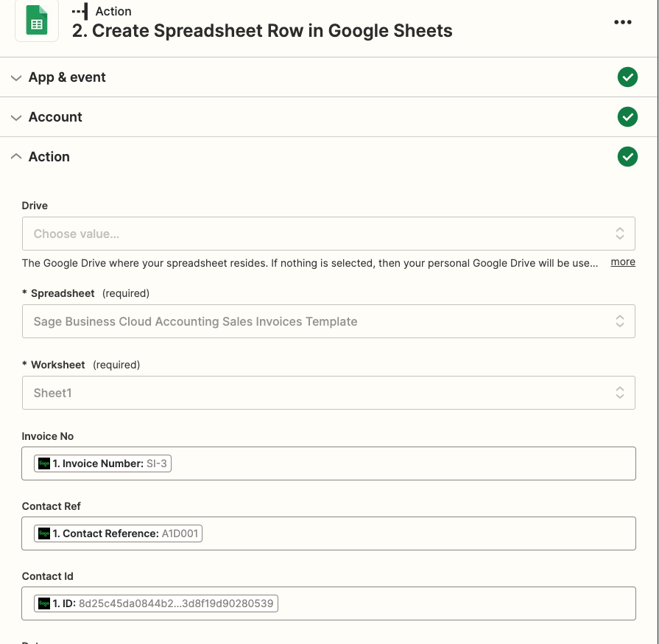Click the 'Contact Ref' field label
Viewport: 659px width, 644px height.
(x=52, y=506)
